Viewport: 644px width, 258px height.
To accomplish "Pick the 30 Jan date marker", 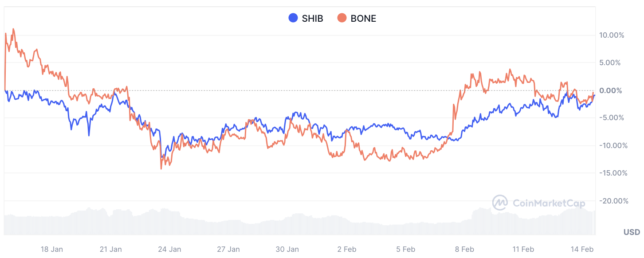I will (287, 249).
